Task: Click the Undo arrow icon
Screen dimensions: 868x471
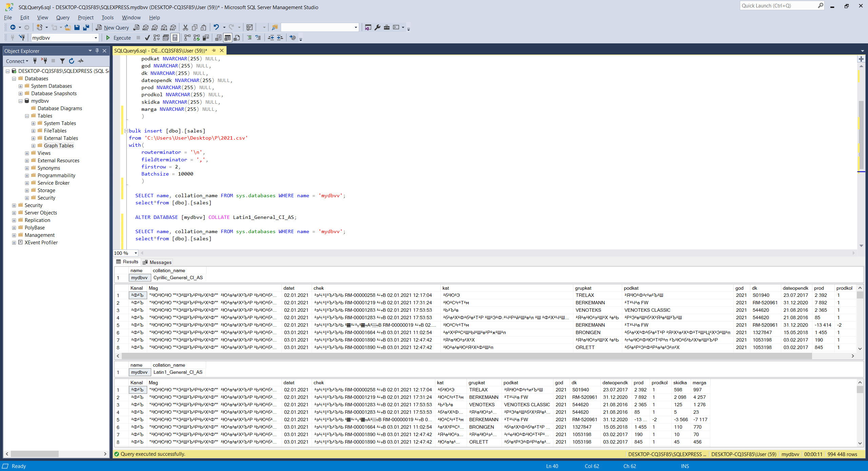Action: click(216, 27)
